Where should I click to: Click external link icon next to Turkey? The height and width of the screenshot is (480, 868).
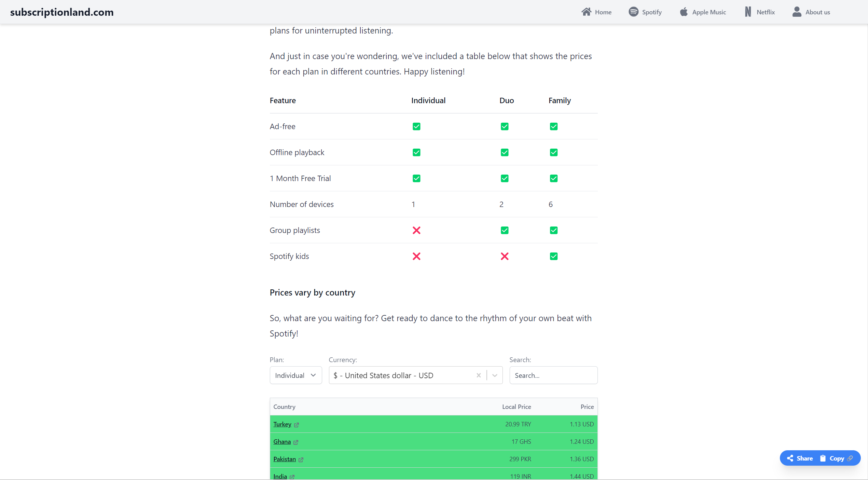[x=297, y=425]
